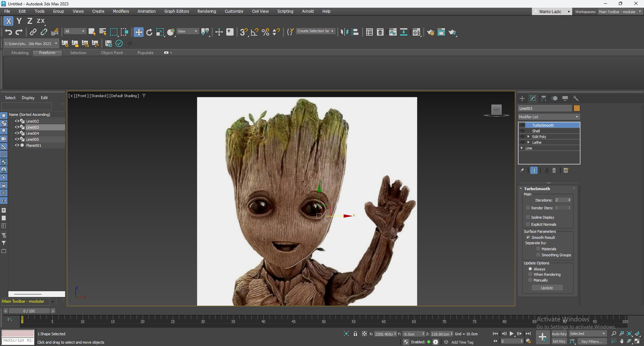Open the Utilities wrench panel icon
Screen dimensions: 644x346
576,98
